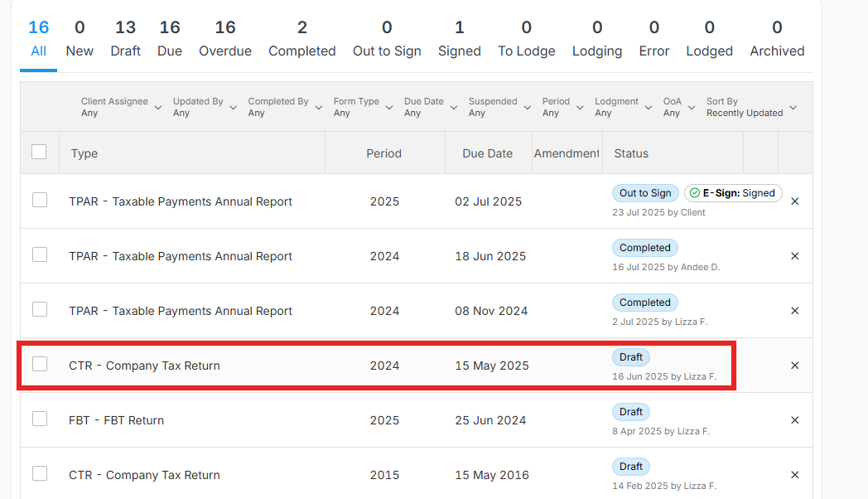868x499 pixels.
Task: Click Draft badge dated 8 Apr 2025
Action: 631,412
